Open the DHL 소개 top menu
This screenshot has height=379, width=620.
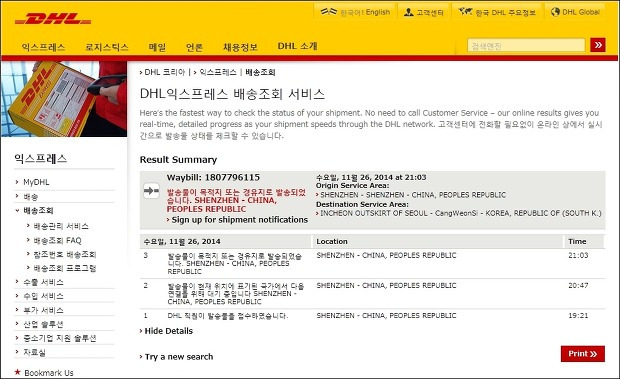point(297,46)
